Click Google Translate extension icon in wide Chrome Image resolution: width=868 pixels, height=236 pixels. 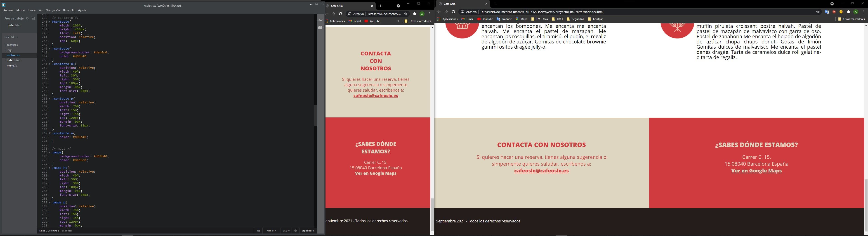pyautogui.click(x=827, y=12)
